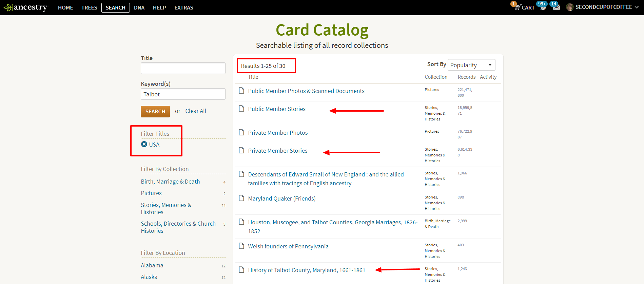Click the Title column header
The height and width of the screenshot is (284, 644).
coord(253,77)
